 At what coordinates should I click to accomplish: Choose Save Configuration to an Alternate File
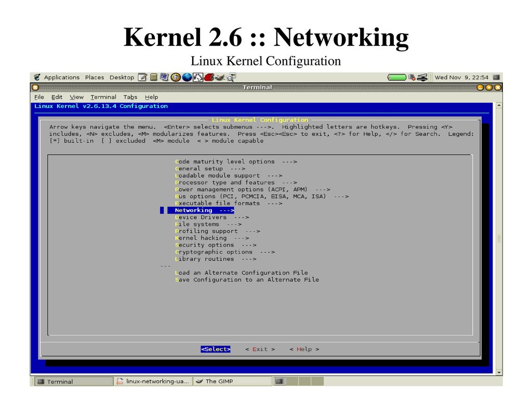point(247,280)
